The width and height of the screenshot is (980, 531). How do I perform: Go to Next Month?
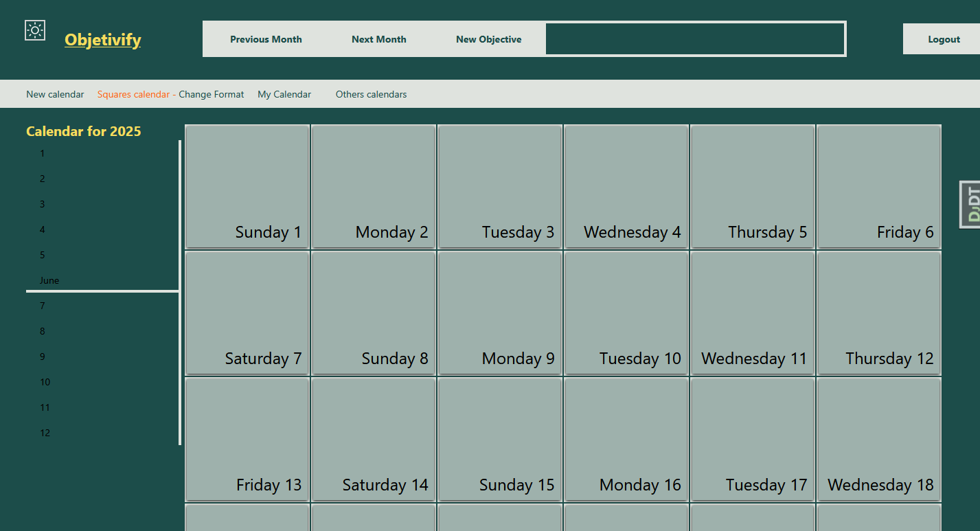coord(379,39)
